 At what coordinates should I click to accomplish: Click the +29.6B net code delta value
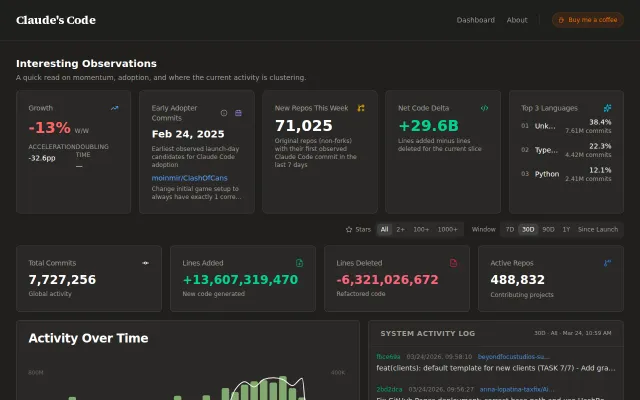click(x=429, y=126)
